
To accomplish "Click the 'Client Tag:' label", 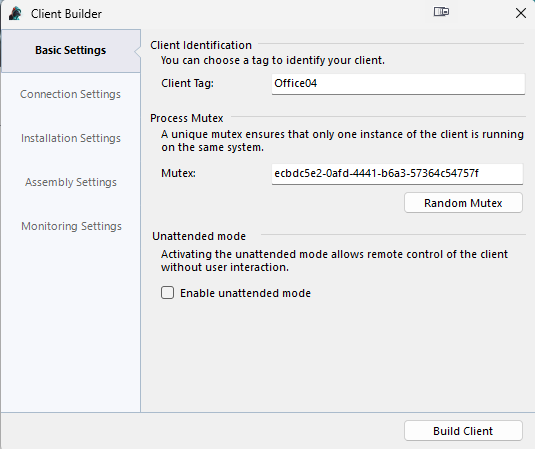I will 187,83.
